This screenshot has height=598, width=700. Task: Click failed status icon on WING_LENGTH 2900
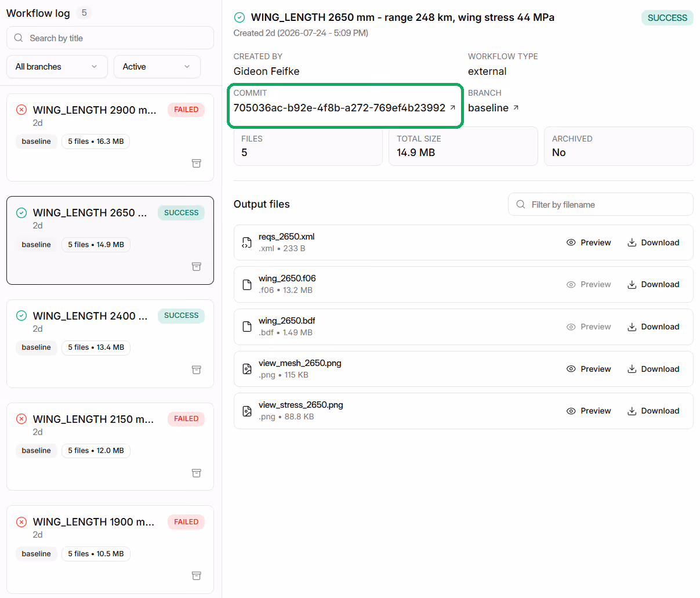click(x=21, y=110)
